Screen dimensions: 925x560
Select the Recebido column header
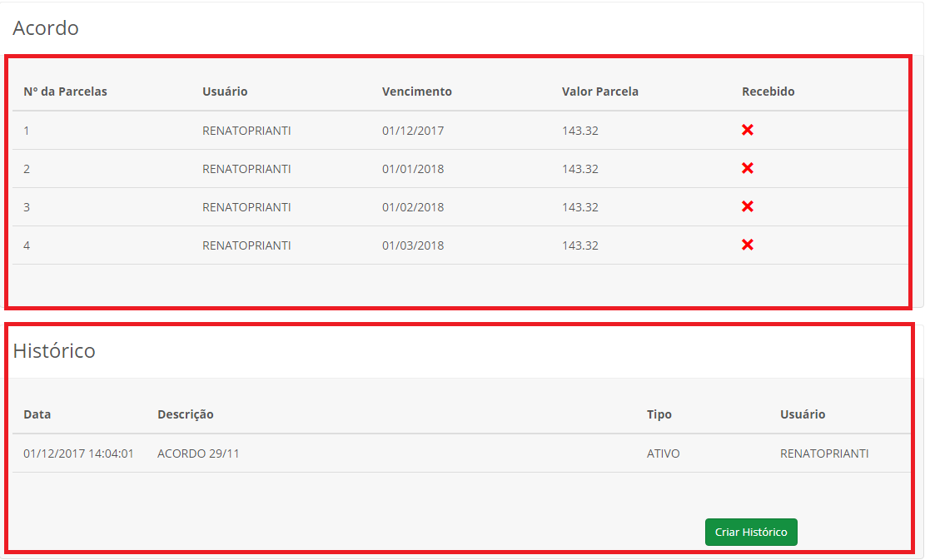[768, 92]
